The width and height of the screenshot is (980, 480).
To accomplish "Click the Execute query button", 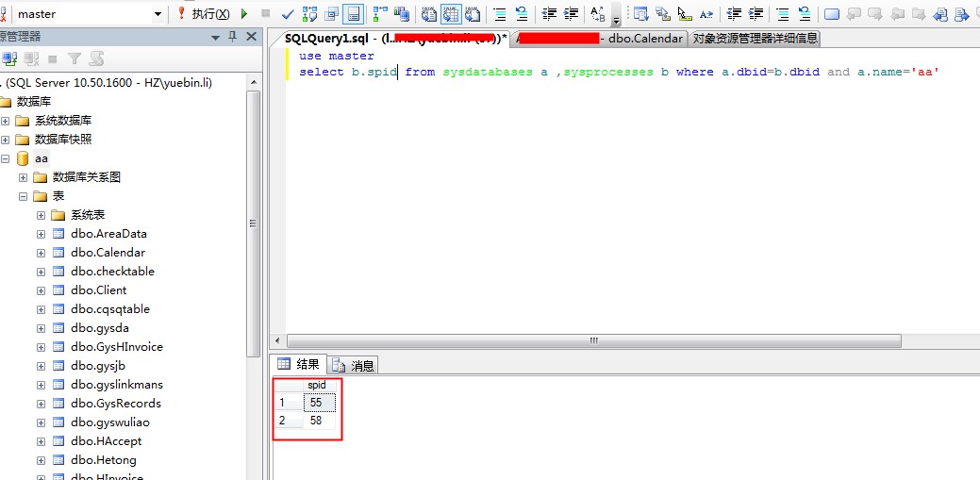I will point(202,14).
